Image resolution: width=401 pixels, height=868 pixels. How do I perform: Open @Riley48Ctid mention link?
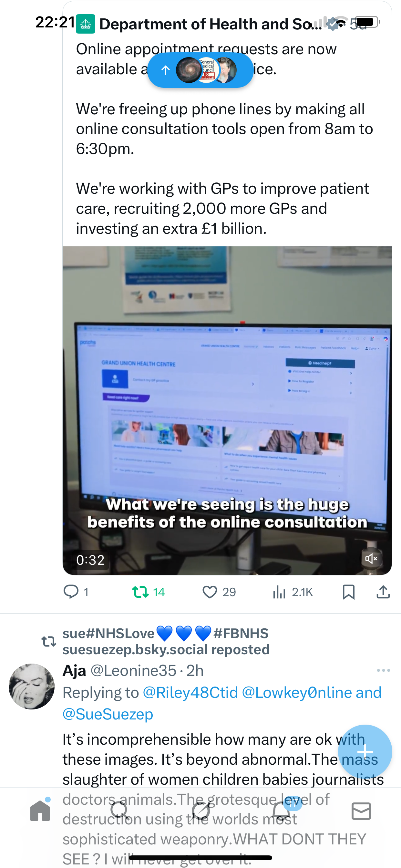[x=190, y=693]
